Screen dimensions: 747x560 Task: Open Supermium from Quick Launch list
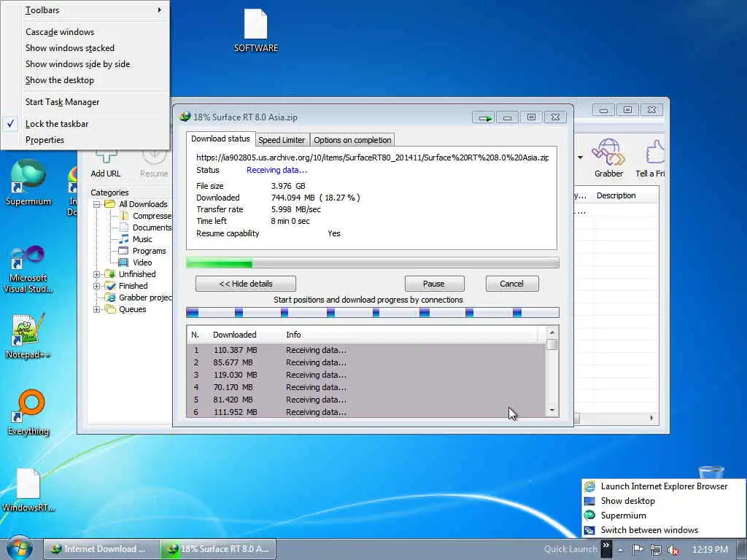coord(664,516)
